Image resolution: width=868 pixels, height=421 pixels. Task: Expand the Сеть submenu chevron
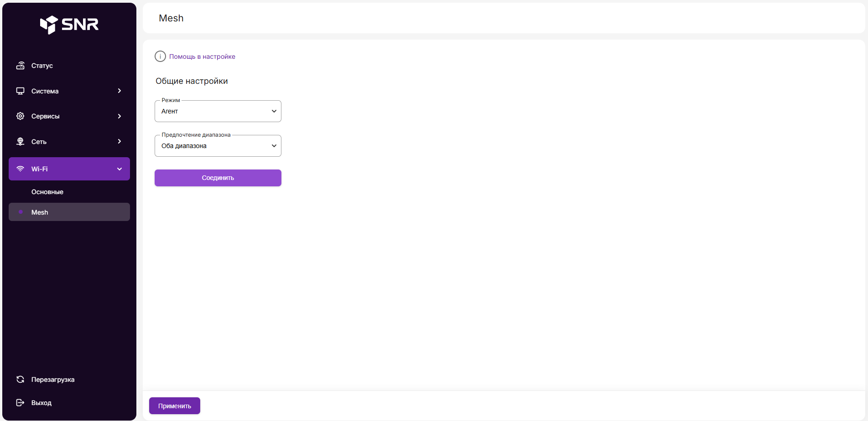120,142
